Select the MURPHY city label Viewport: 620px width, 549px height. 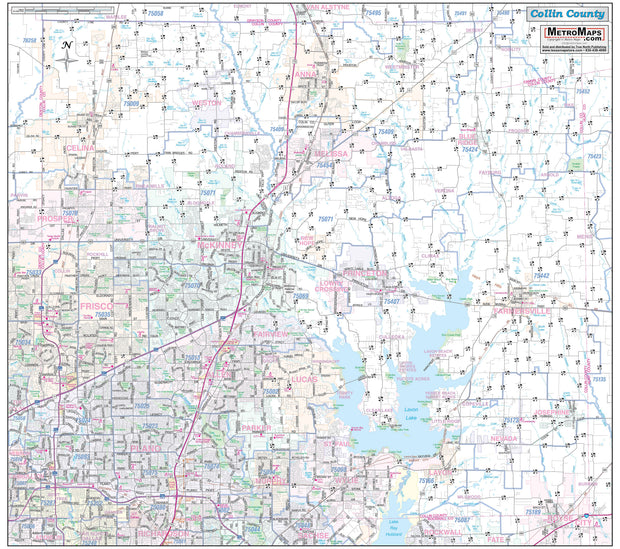(271, 481)
